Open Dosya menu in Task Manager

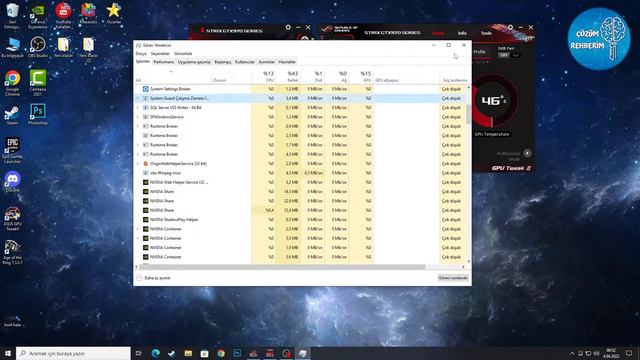141,53
